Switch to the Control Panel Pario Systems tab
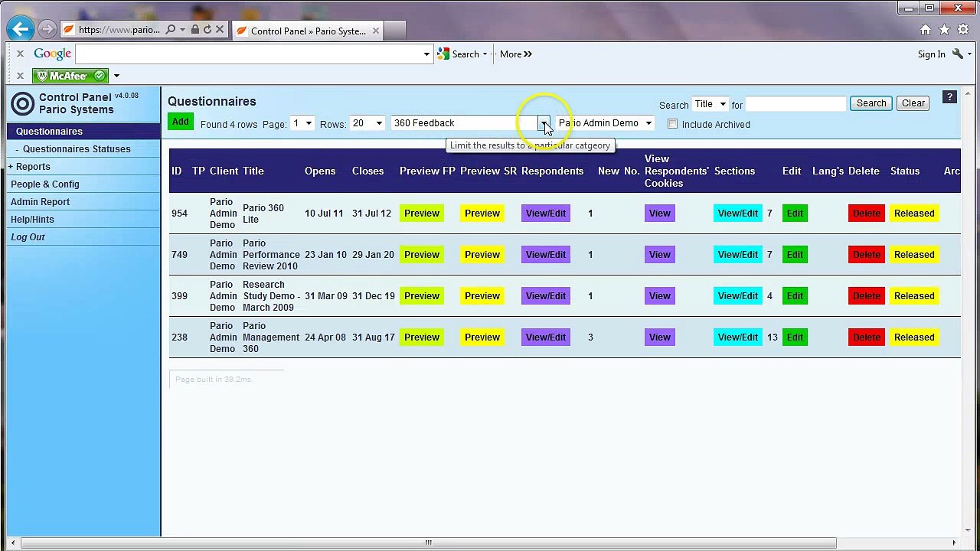Screen dimensions: 980x551 point(308,31)
